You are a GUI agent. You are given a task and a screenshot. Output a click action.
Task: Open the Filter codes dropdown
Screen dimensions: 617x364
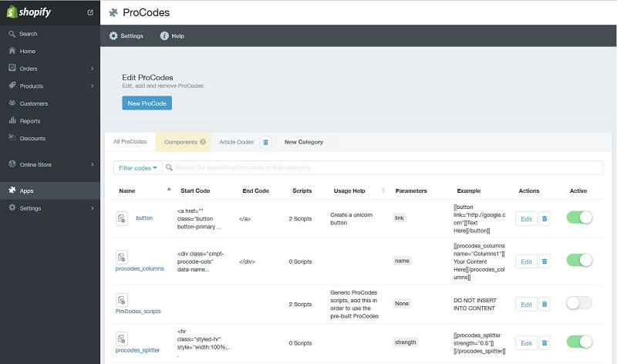click(x=138, y=167)
